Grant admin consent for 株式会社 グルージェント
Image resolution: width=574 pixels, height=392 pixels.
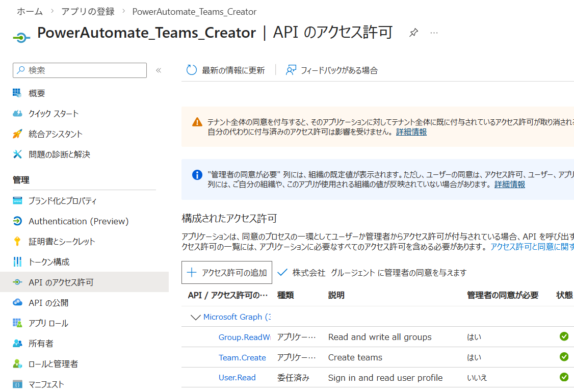click(x=372, y=273)
